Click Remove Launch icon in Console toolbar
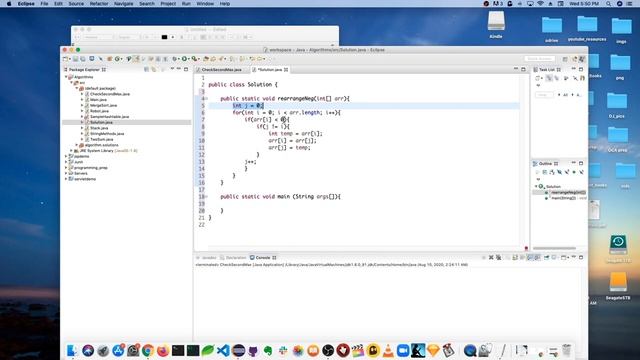Image resolution: width=640 pixels, height=360 pixels. pos(491,258)
